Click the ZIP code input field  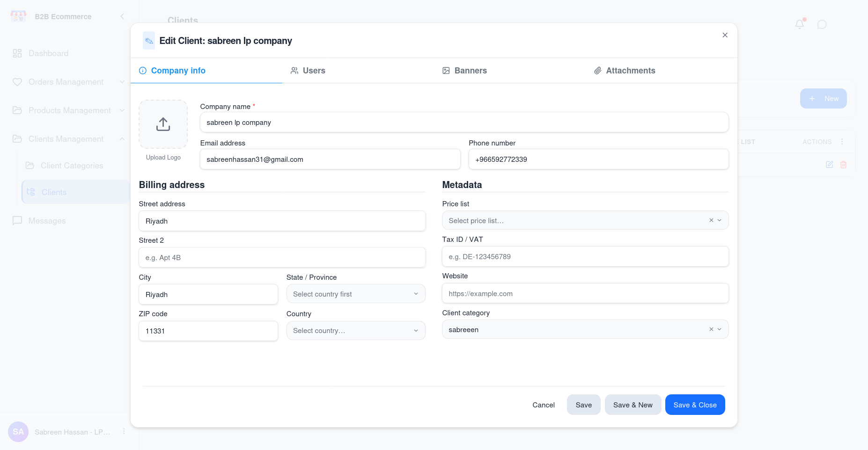pos(208,331)
